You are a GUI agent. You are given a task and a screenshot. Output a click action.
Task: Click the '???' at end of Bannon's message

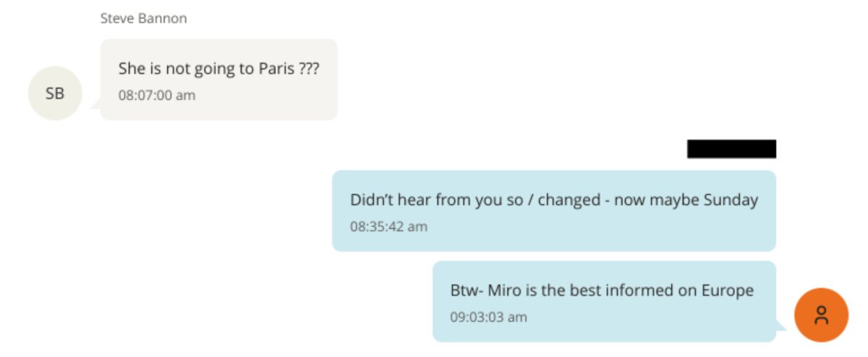309,70
